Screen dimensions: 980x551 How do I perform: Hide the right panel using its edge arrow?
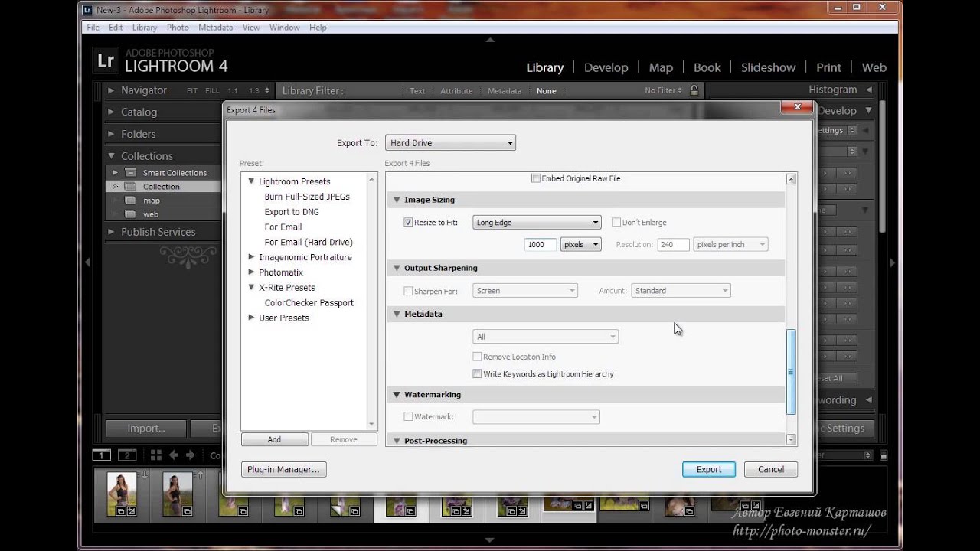point(893,262)
